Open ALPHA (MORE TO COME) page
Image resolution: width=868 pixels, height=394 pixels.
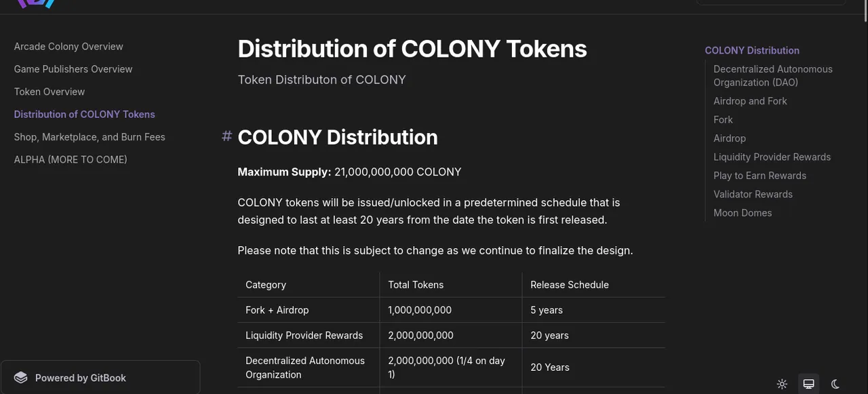(x=71, y=159)
